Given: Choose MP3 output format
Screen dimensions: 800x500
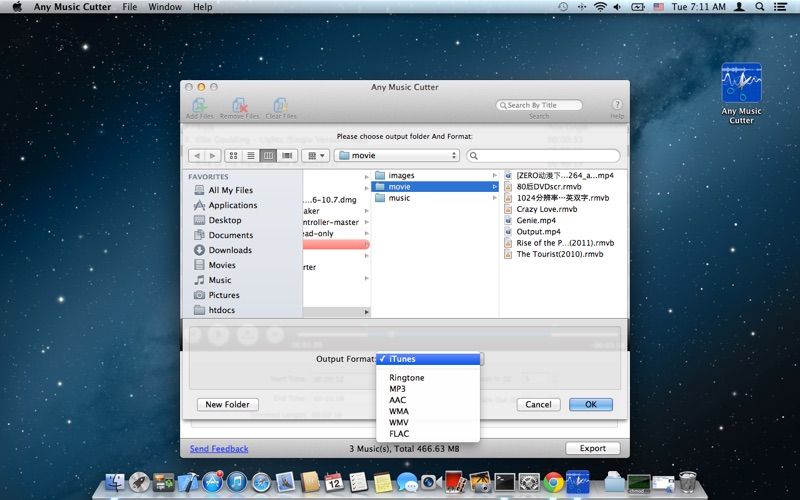Looking at the screenshot, I should [428, 389].
